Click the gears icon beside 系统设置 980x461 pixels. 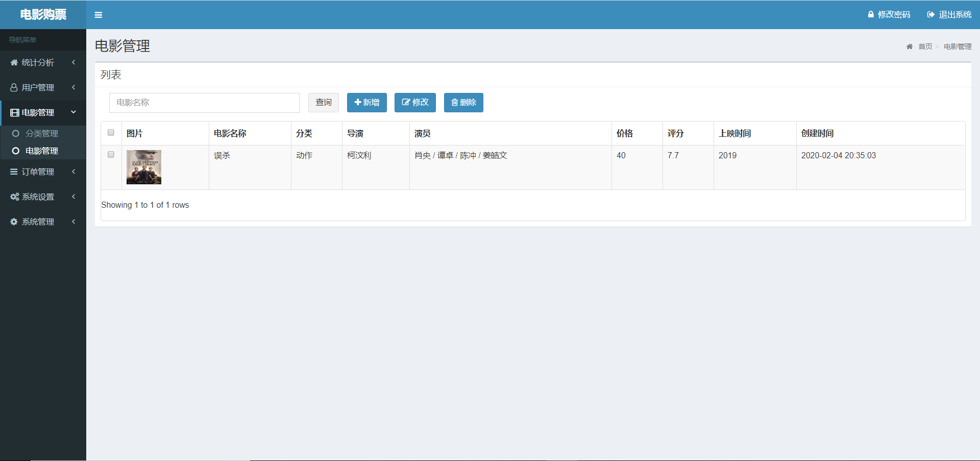coord(15,197)
